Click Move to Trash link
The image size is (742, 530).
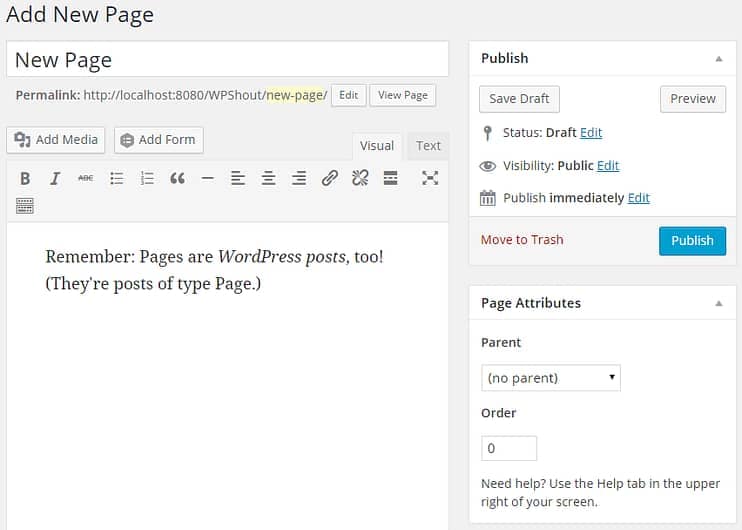click(522, 240)
